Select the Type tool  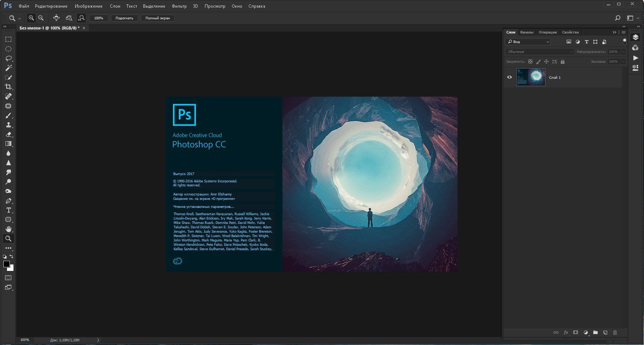8,210
